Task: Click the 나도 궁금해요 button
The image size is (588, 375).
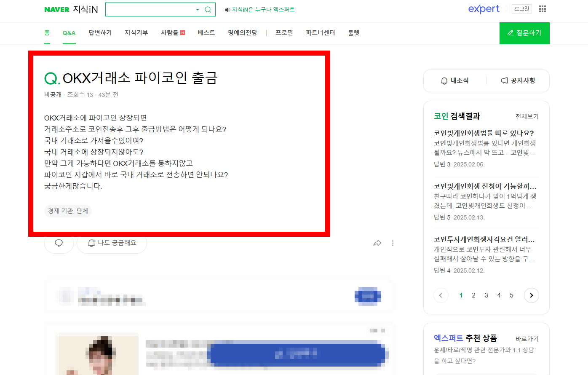Action: coord(112,243)
